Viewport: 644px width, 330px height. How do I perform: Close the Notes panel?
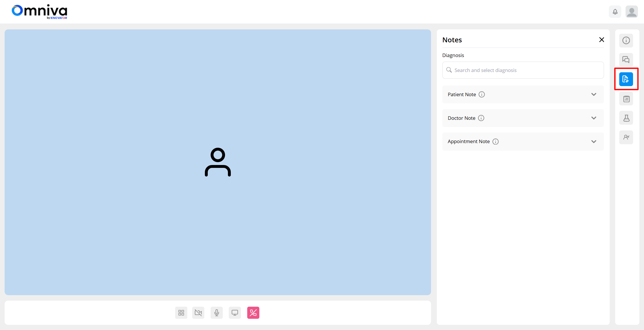tap(601, 40)
